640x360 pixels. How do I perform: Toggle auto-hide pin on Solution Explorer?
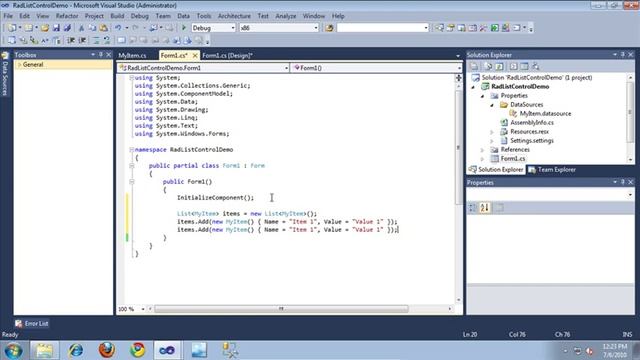point(622,55)
